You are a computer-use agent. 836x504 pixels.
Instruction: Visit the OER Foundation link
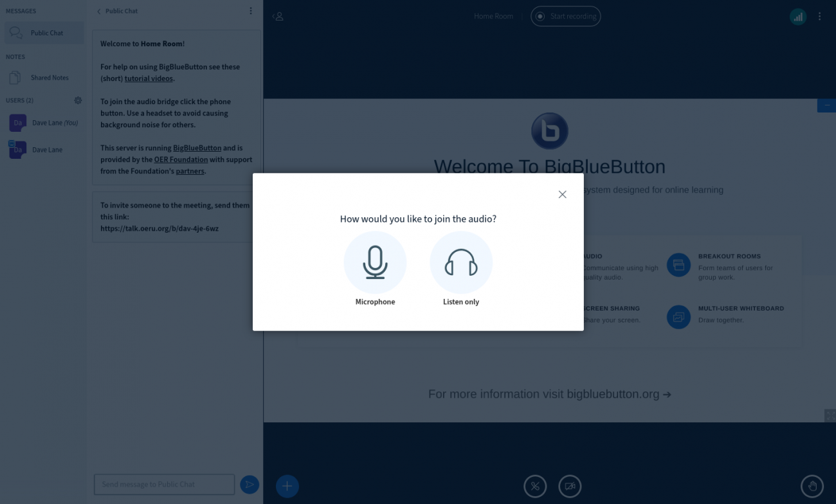pyautogui.click(x=181, y=159)
